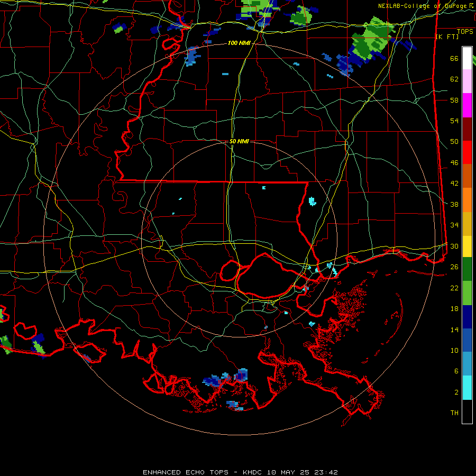Click the "ENHANCED ECHO TOPS" caption text
The image size is (476, 476).
coord(186,472)
